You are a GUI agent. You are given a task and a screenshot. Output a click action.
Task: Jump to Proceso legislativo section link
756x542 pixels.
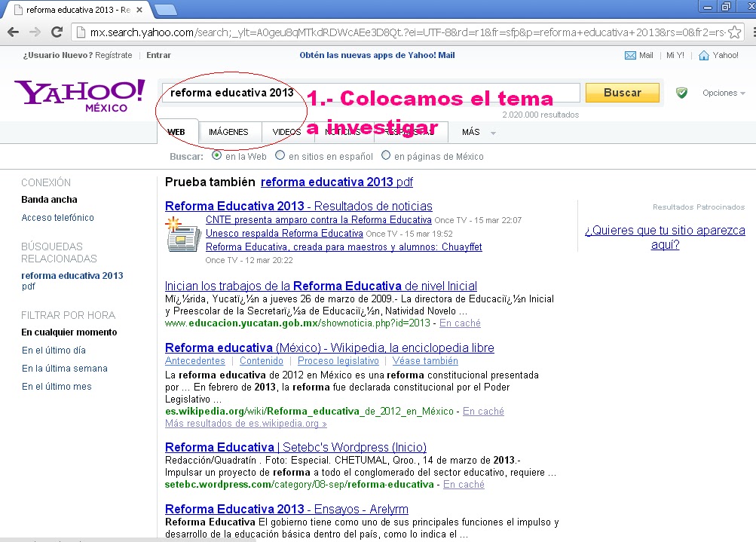click(338, 360)
